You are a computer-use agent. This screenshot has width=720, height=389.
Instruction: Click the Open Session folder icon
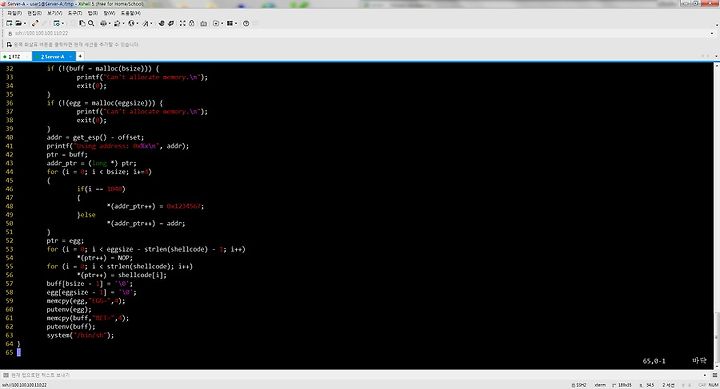pos(18,23)
